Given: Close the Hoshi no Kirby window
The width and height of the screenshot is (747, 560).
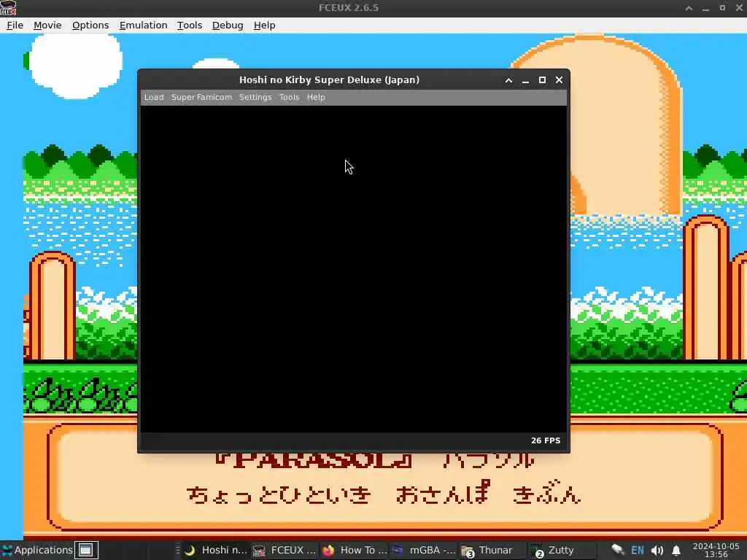Looking at the screenshot, I should [559, 80].
